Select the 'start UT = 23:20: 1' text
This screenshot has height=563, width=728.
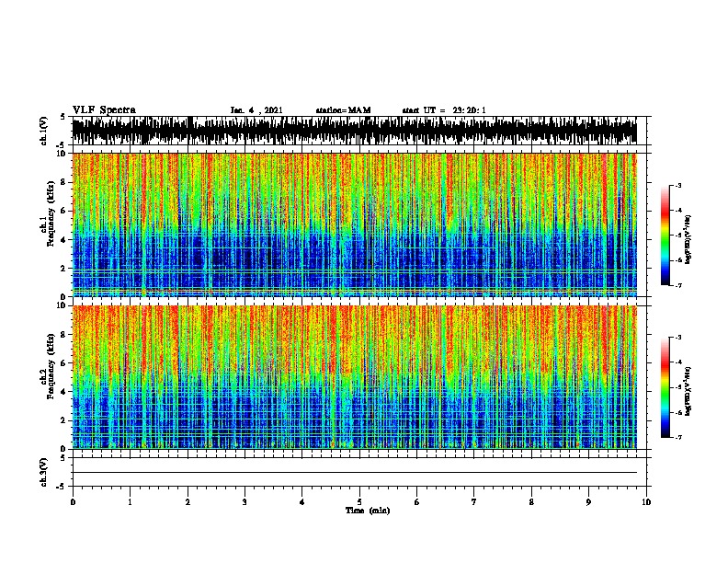click(444, 110)
